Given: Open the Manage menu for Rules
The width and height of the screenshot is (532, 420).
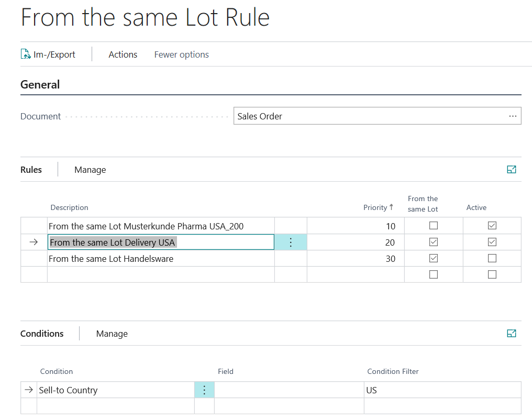Looking at the screenshot, I should point(90,170).
